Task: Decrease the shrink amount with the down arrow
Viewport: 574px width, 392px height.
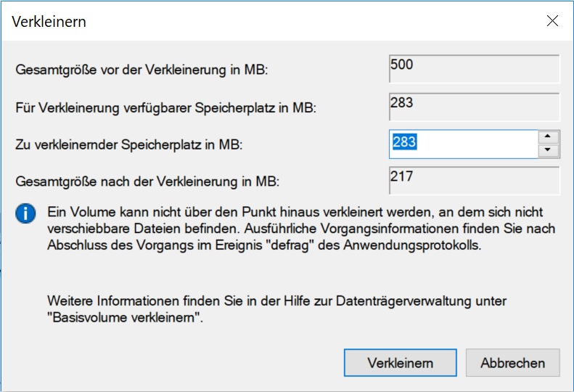Action: (549, 150)
